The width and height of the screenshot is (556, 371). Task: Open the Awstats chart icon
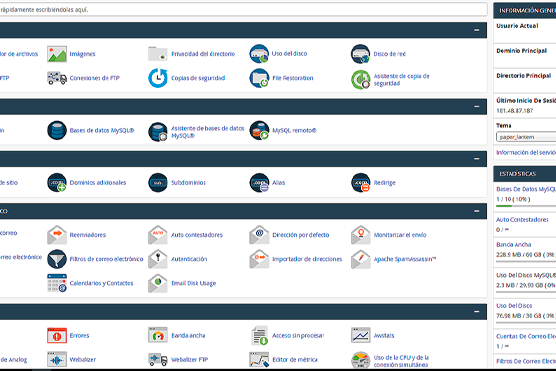click(x=361, y=336)
